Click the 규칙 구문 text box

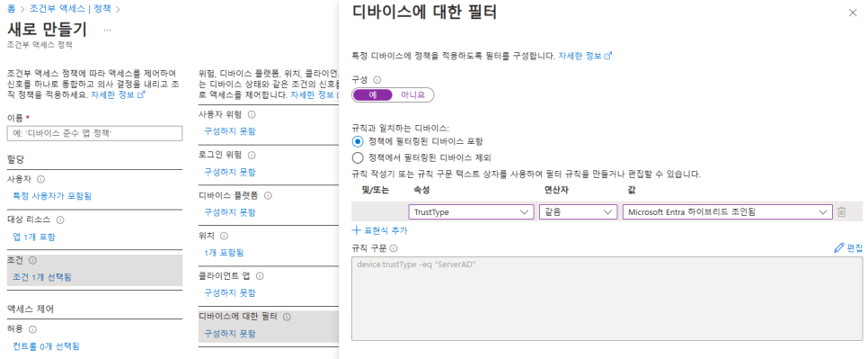tap(607, 298)
